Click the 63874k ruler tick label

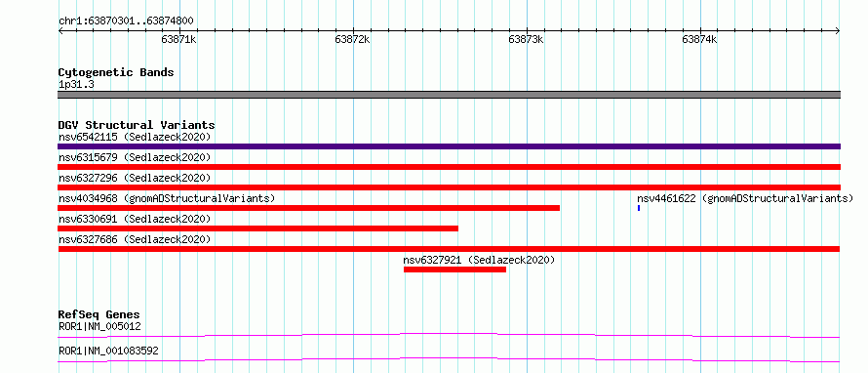[x=699, y=39]
